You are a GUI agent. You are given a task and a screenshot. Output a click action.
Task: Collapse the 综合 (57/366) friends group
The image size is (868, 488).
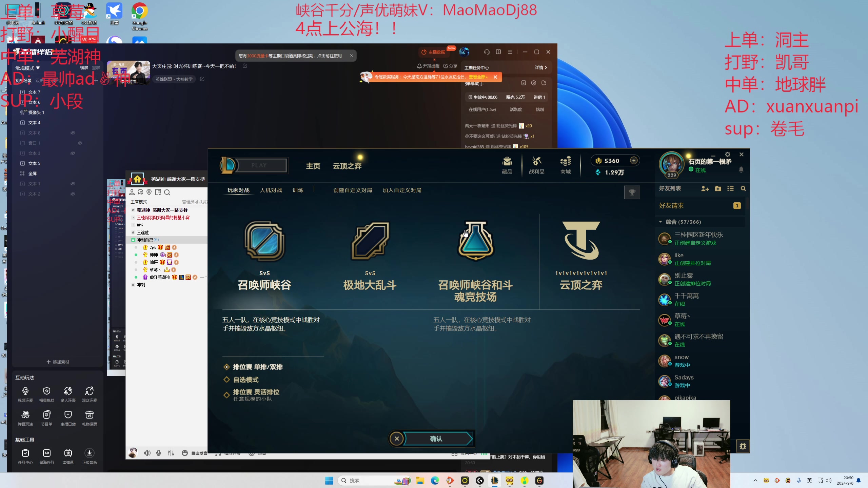click(x=661, y=222)
